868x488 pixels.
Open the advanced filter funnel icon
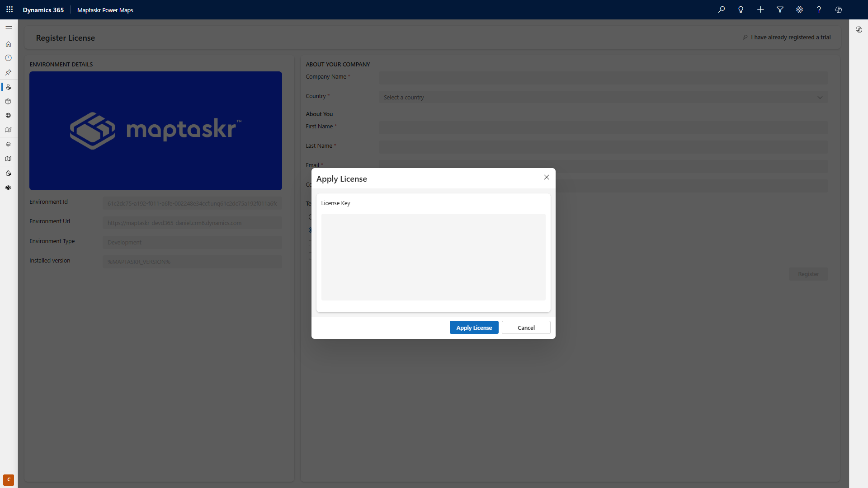coord(780,9)
